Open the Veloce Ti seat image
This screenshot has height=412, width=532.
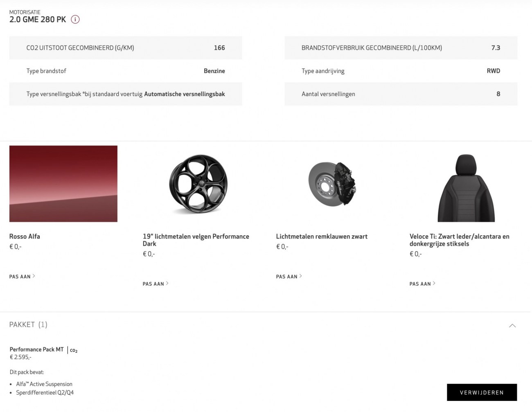click(x=466, y=188)
